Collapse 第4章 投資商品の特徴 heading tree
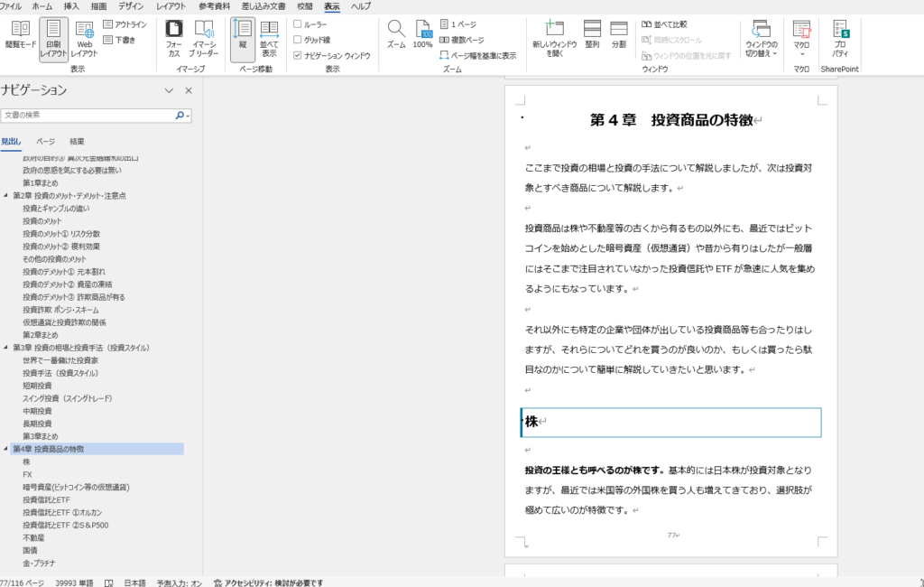The image size is (924, 587). [5, 449]
